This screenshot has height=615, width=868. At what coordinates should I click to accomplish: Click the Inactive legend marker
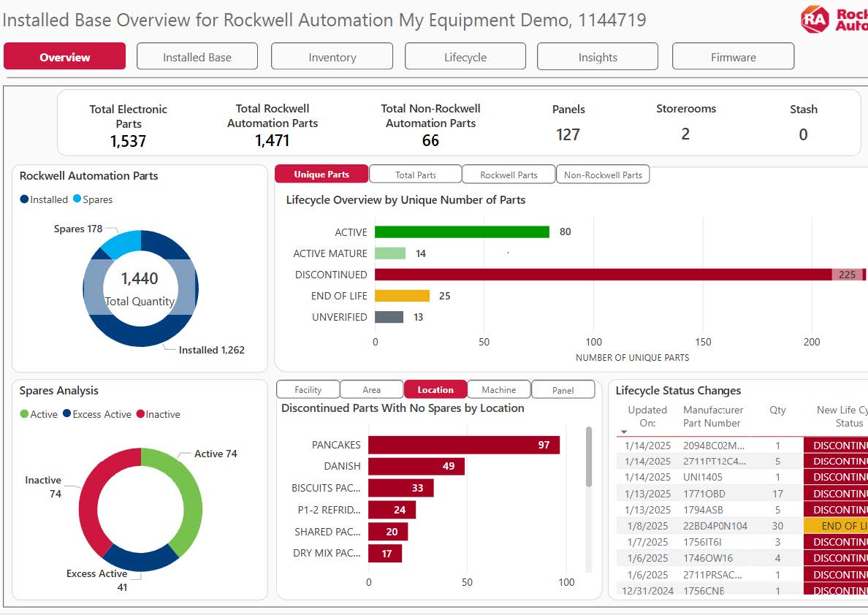(x=140, y=414)
